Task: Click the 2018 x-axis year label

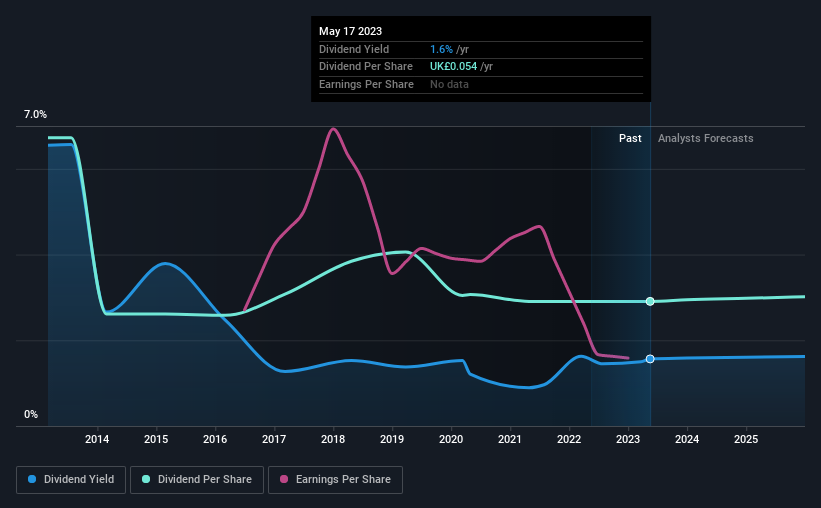Action: point(333,439)
